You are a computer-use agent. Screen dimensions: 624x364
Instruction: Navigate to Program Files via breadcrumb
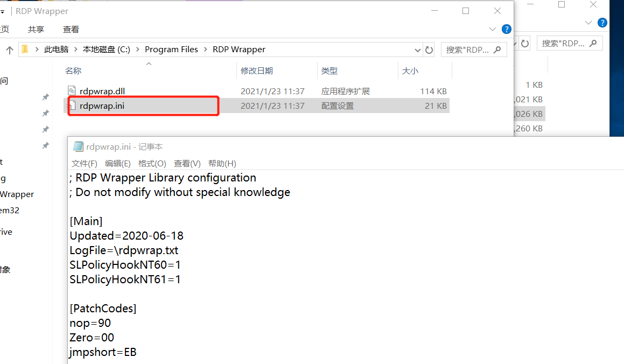[171, 49]
